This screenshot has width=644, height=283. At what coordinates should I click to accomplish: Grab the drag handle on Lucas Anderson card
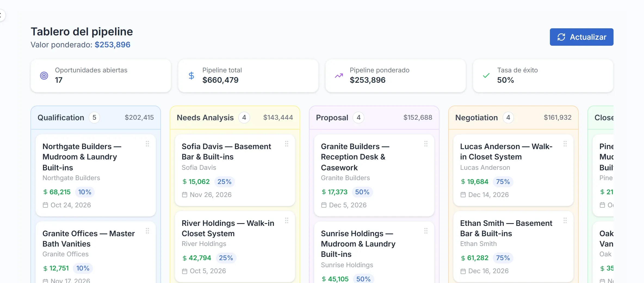(565, 144)
